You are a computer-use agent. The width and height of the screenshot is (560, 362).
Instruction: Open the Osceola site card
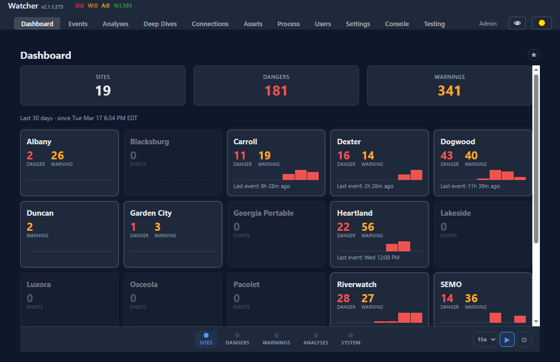tap(173, 299)
